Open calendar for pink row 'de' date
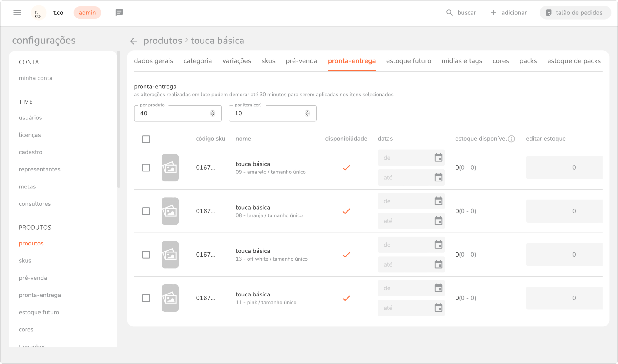The image size is (618, 364). click(x=438, y=288)
